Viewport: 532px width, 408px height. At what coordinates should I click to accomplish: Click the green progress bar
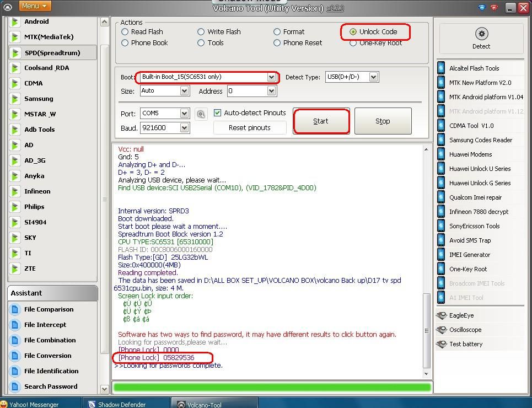click(272, 387)
